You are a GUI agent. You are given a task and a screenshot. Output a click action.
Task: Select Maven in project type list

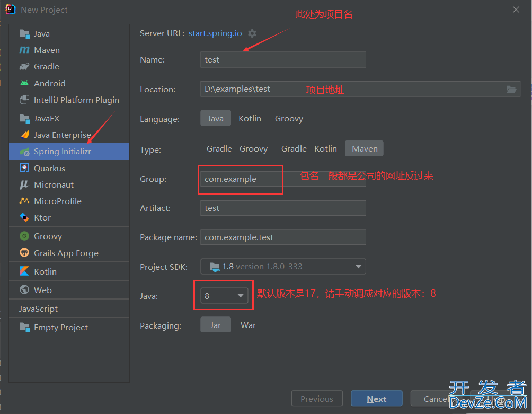click(x=69, y=50)
